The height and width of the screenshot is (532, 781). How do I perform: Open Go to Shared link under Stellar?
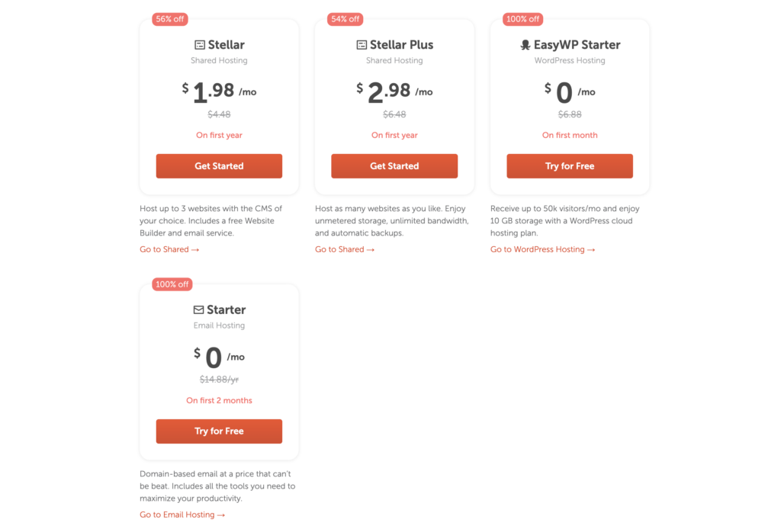[x=169, y=249]
